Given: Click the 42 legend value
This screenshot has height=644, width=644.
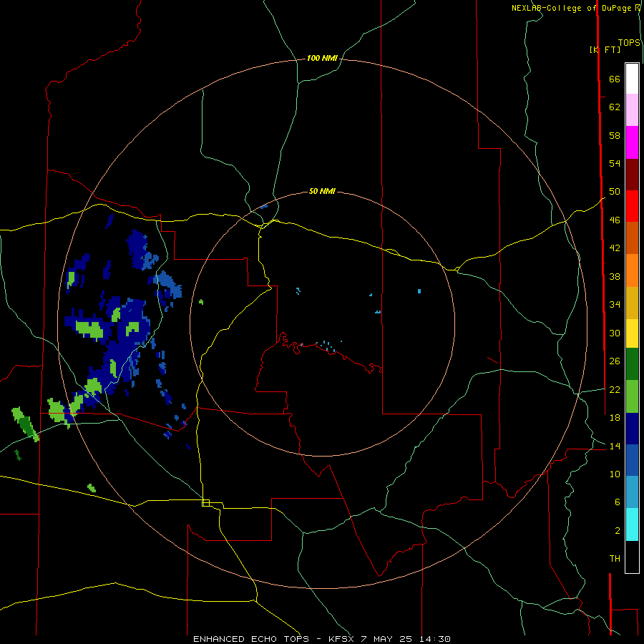Looking at the screenshot, I should (x=615, y=248).
